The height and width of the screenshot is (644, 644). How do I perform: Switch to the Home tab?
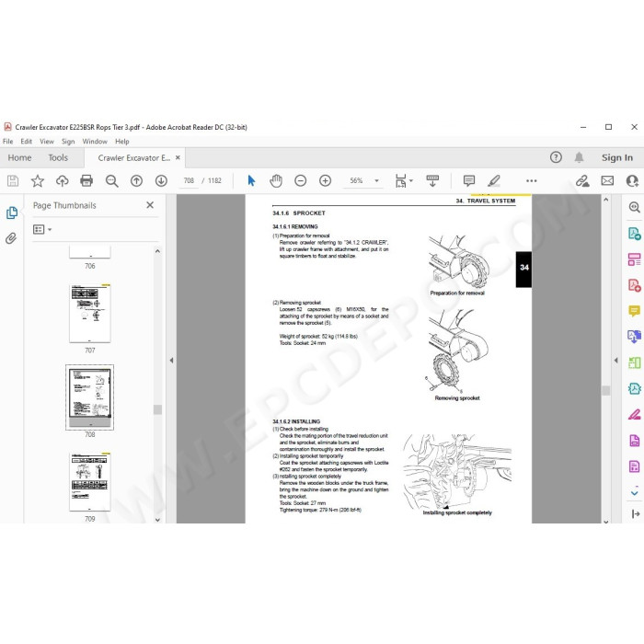coord(19,157)
